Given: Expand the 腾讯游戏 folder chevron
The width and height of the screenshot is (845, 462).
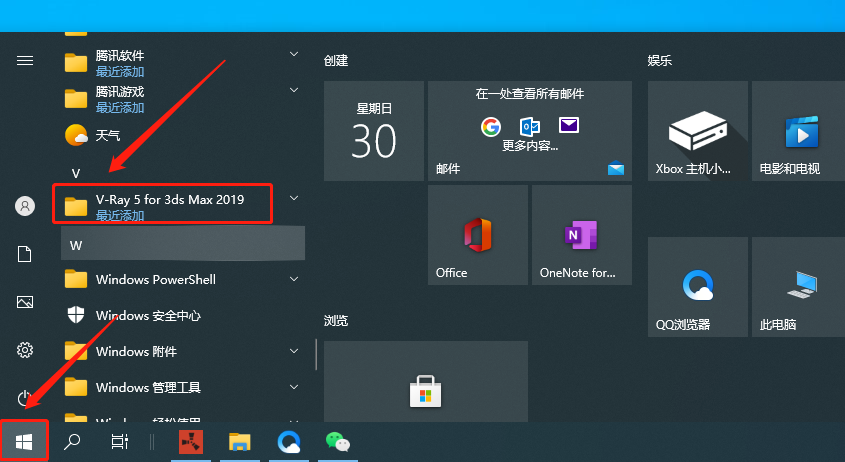Looking at the screenshot, I should point(294,89).
